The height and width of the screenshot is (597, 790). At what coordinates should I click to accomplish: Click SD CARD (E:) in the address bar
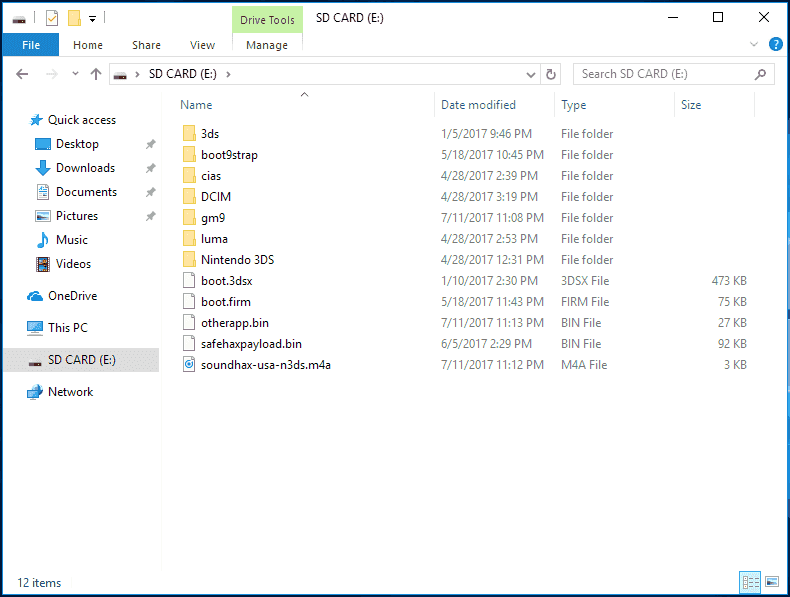(182, 74)
